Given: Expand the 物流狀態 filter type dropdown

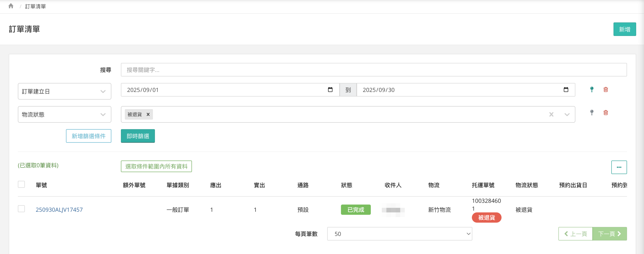Looking at the screenshot, I should tap(64, 114).
